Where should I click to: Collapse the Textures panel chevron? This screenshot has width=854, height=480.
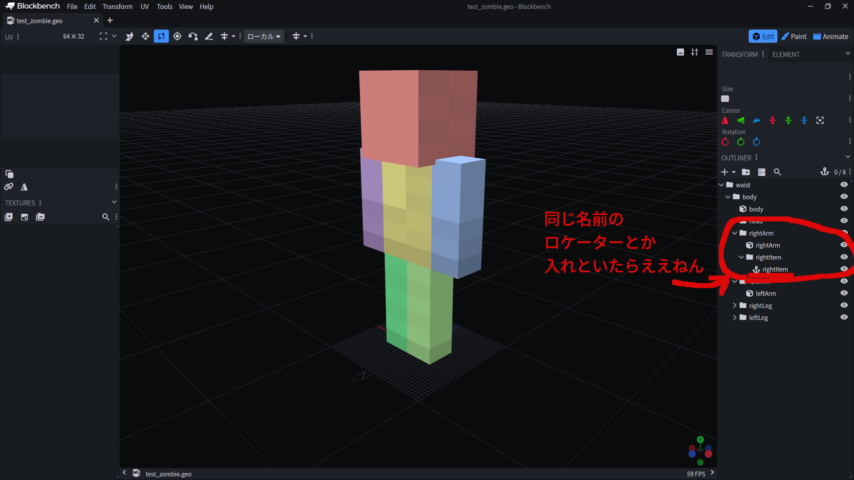coord(114,202)
